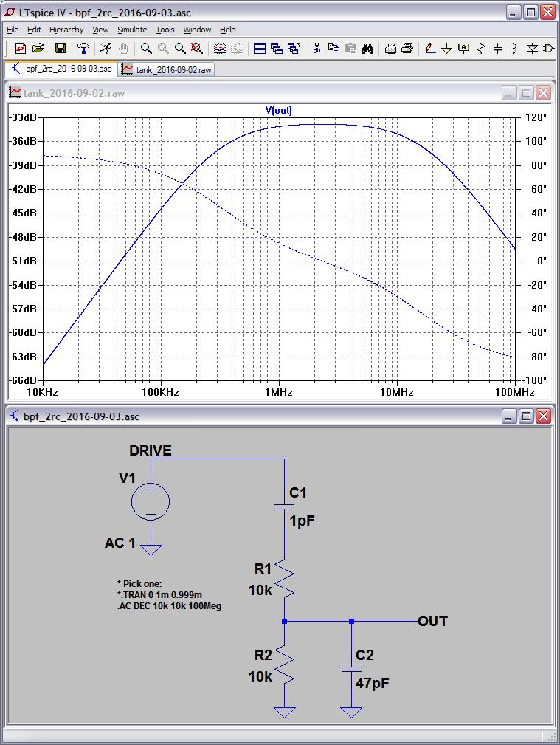Click the AC 1 source value text
Viewport: 560px width, 745px height.
pos(120,543)
